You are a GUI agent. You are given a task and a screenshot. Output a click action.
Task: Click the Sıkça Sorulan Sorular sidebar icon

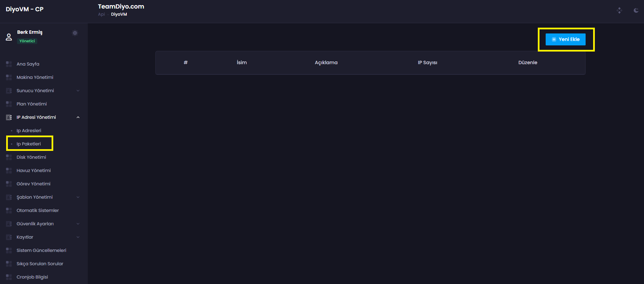coord(9,264)
